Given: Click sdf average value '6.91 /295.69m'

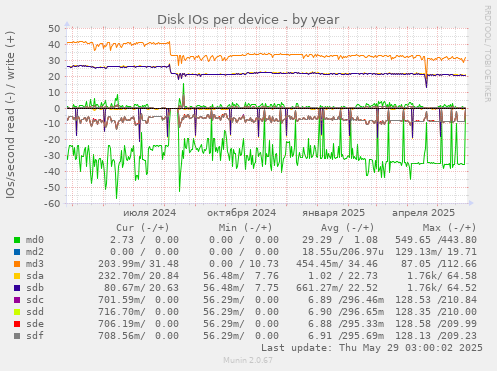Looking at the screenshot, I should point(346,336).
